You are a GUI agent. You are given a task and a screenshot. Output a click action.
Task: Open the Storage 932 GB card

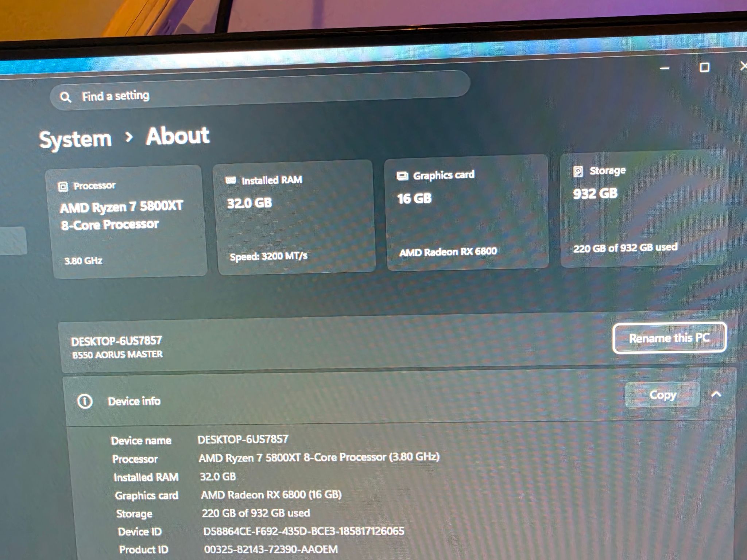644,208
